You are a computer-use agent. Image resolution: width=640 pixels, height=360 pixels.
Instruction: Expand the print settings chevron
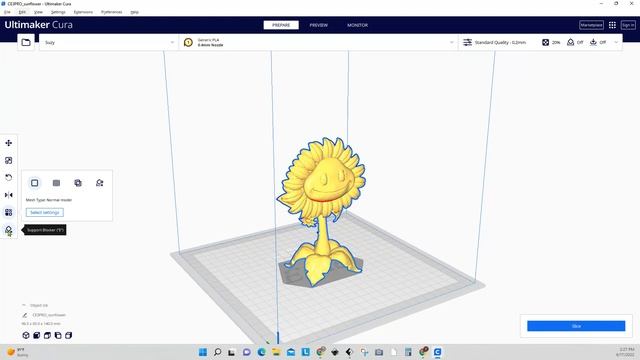(616, 42)
